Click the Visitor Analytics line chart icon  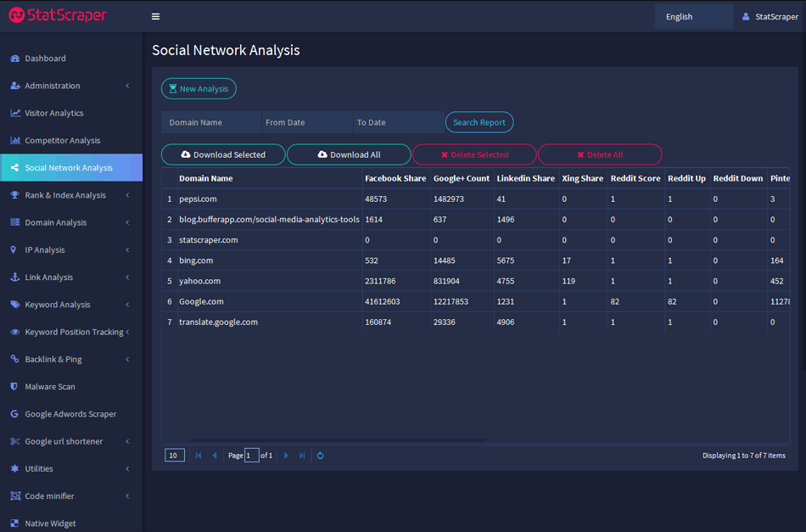click(15, 113)
